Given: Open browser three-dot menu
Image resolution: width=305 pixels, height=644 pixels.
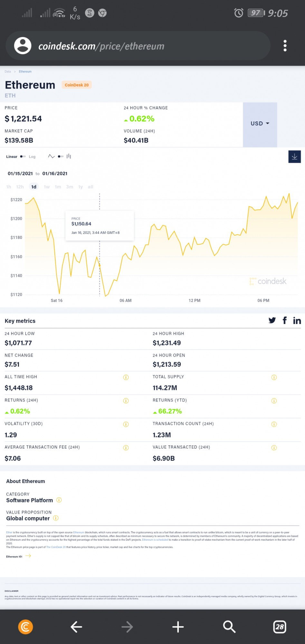Looking at the screenshot, I should (285, 46).
